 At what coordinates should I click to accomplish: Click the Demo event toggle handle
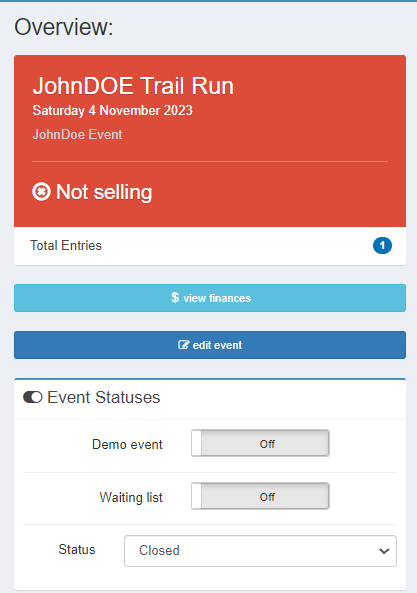pos(197,443)
